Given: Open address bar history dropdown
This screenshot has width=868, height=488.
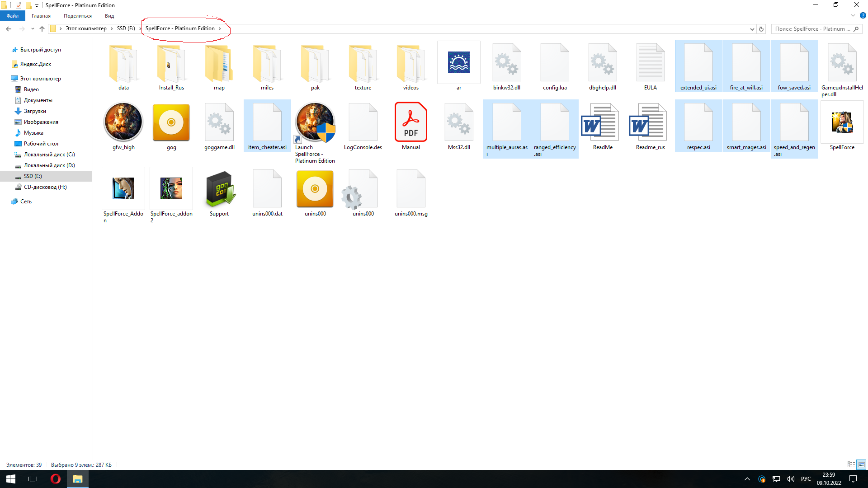Looking at the screenshot, I should click(752, 29).
